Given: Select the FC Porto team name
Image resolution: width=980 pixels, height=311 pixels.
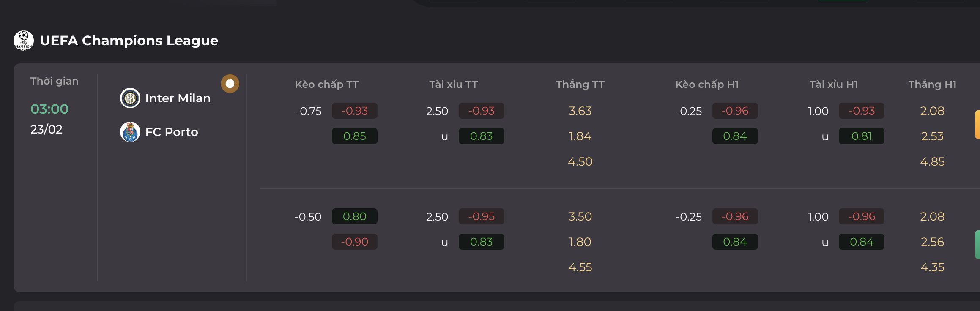Looking at the screenshot, I should (x=172, y=132).
